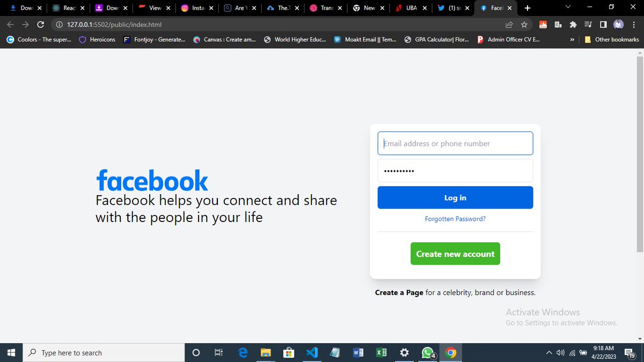Open a new tab with the plus button
This screenshot has height=362, width=644.
point(528,8)
